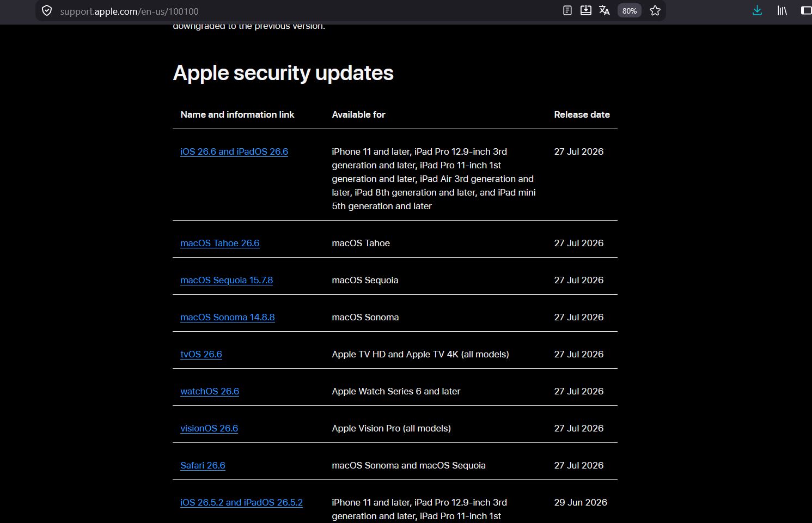Click the tracking protection shield icon
Screen dimensions: 812x523
click(x=47, y=11)
